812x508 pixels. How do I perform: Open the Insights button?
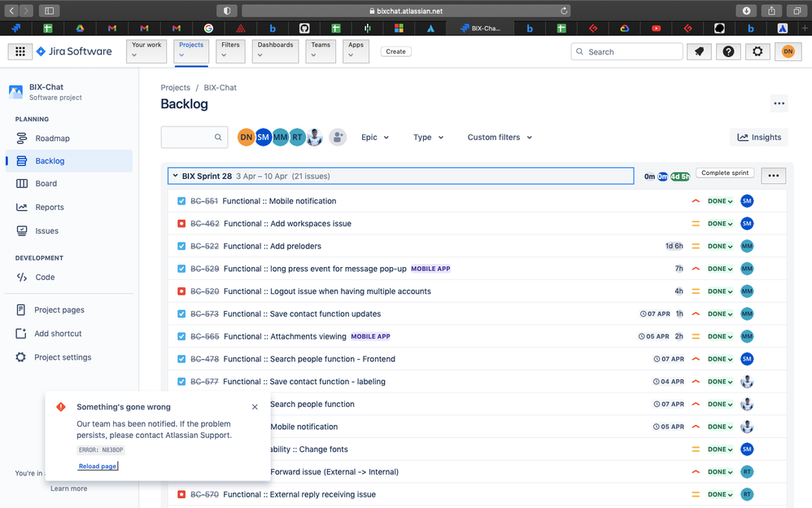758,138
